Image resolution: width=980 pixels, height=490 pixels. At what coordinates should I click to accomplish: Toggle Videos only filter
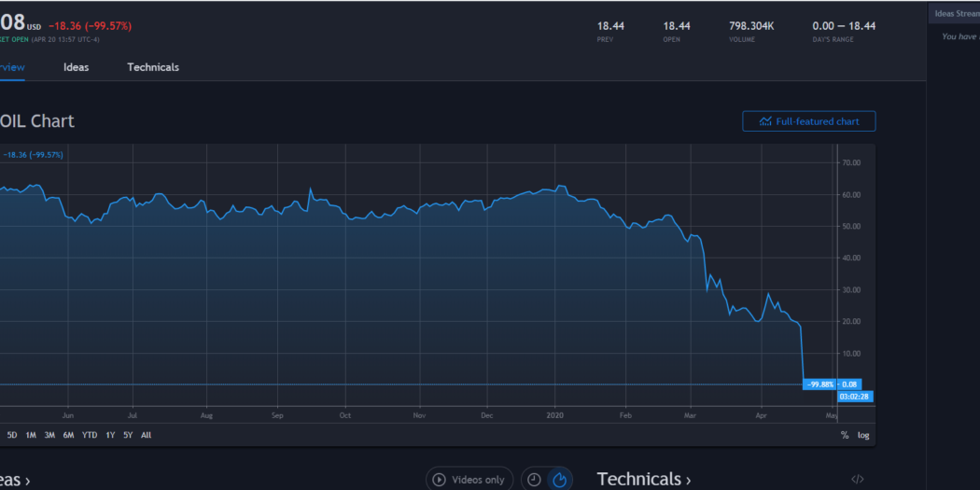[x=469, y=480]
